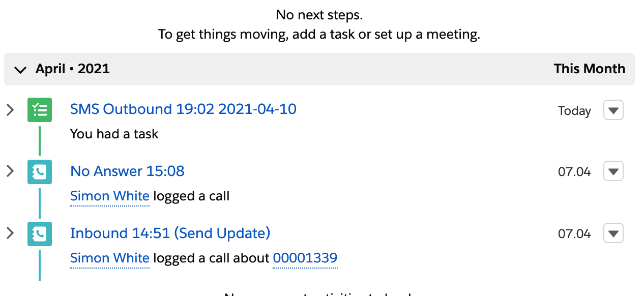Viewport: 644px width, 296px height.
Task: Click the call log icon beside No Answer 15:08
Action: point(40,172)
